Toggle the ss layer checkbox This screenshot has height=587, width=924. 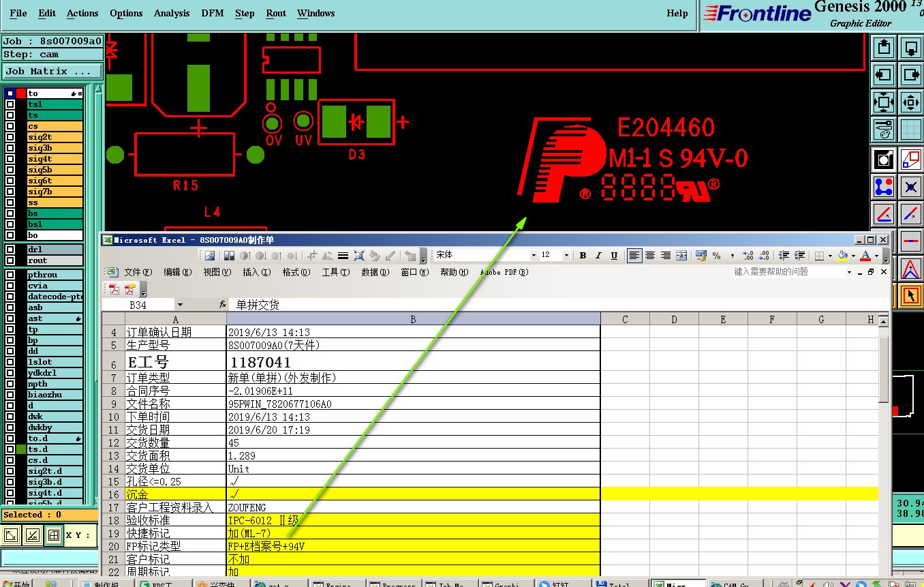click(10, 202)
